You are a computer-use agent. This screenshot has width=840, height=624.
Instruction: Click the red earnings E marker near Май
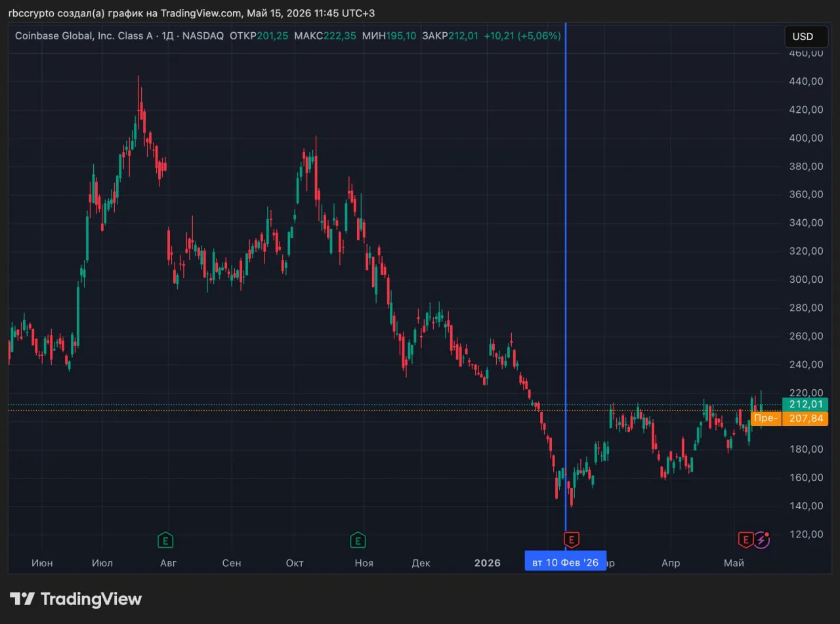745,540
